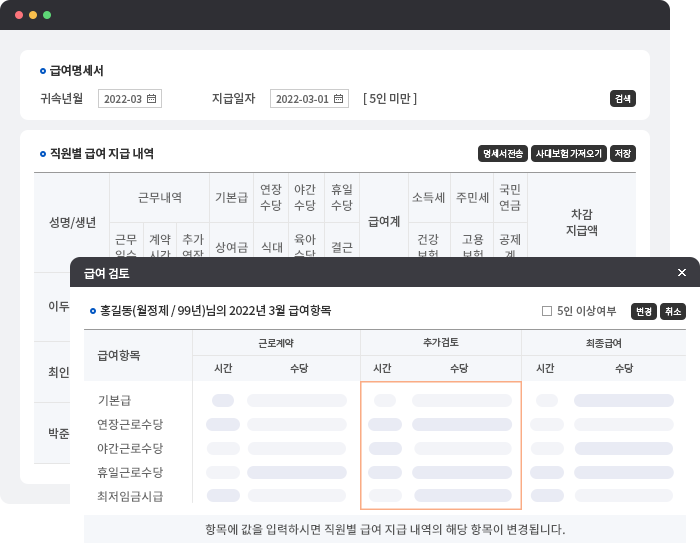Click the red window close dot
The width and height of the screenshot is (700, 554).
tap(17, 15)
